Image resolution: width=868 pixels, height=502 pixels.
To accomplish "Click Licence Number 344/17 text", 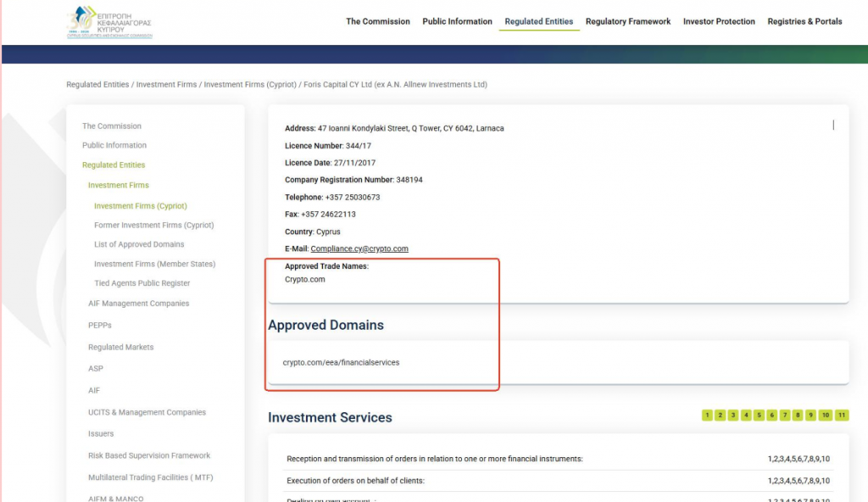I will (328, 146).
